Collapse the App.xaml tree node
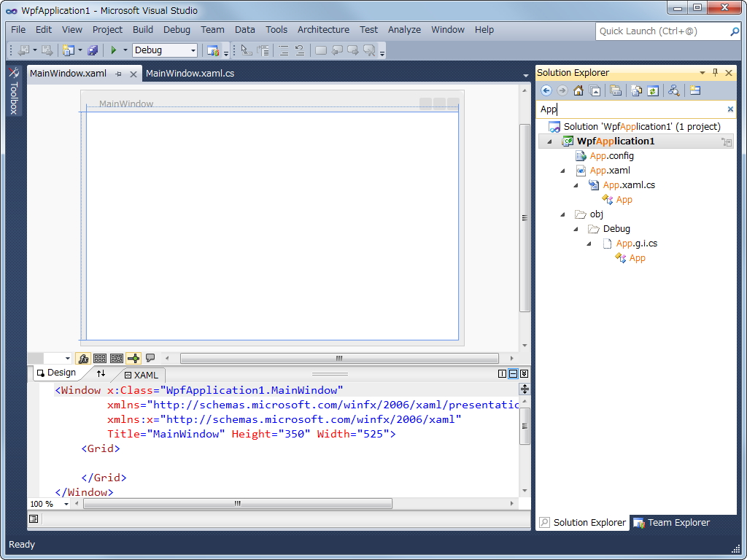Viewport: 747px width, 560px height. (x=562, y=171)
